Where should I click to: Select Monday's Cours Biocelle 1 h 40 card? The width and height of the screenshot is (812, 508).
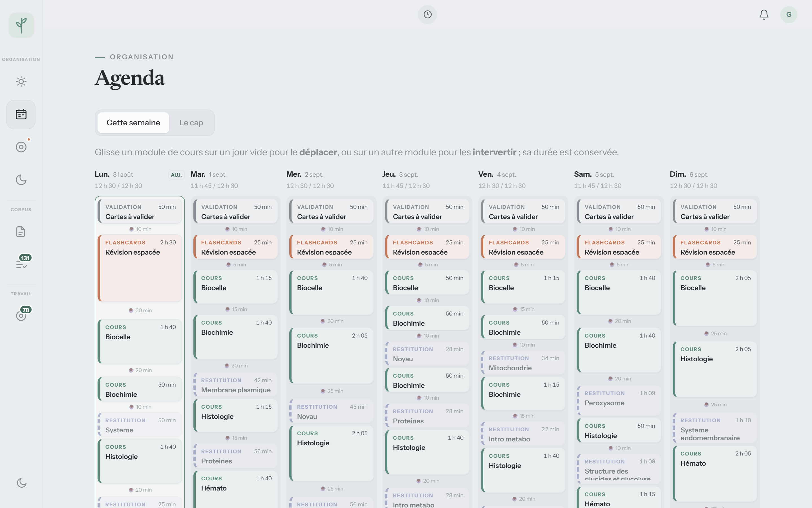[x=140, y=341]
